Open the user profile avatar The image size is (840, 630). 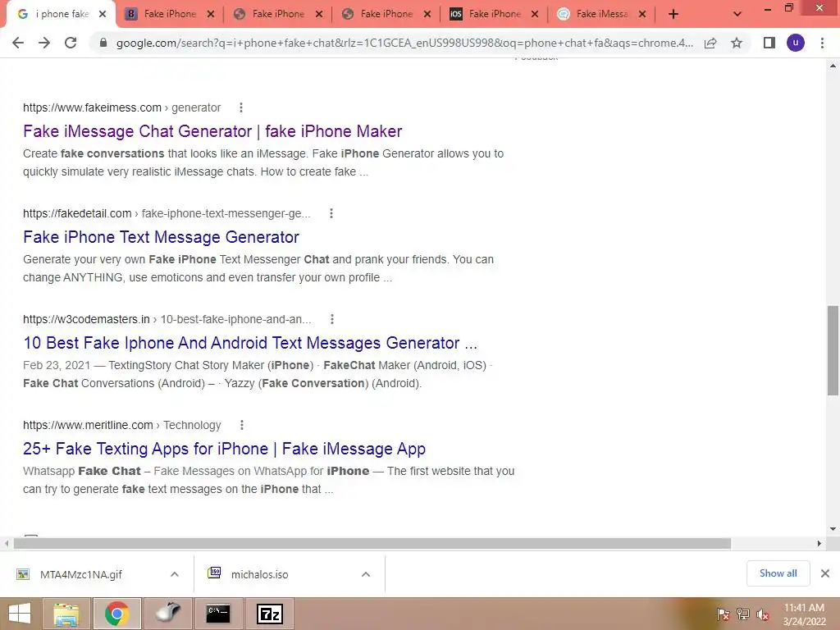pyautogui.click(x=796, y=43)
